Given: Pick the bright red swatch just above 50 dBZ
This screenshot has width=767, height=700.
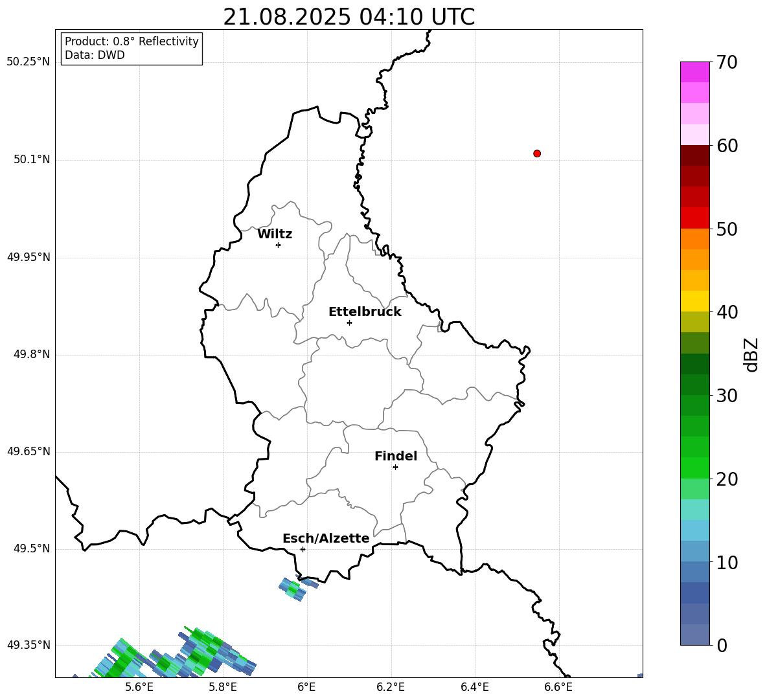Looking at the screenshot, I should (694, 218).
